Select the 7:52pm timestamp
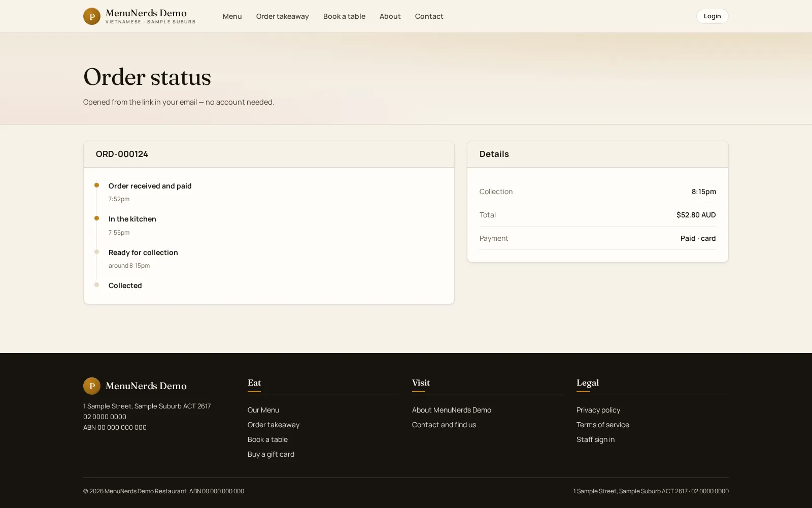 (119, 199)
